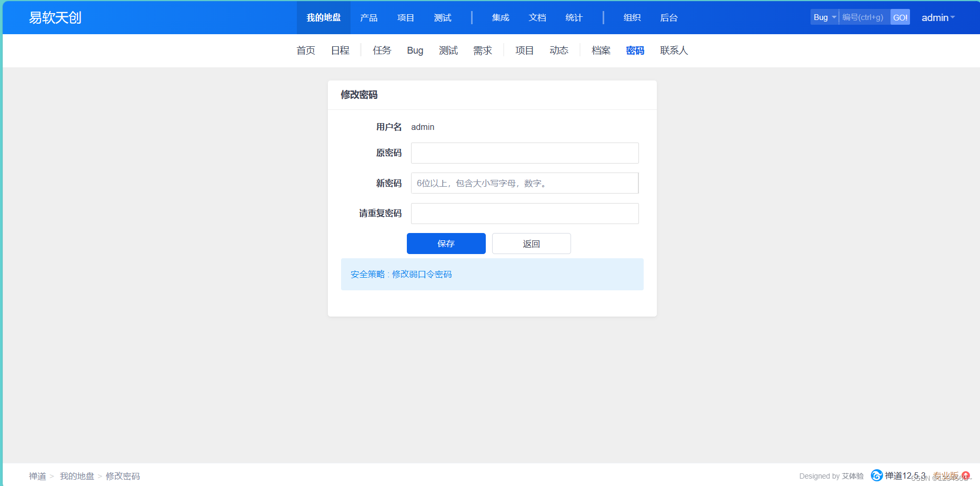Click the 禅道12.5.3 version link
Image resolution: width=980 pixels, height=486 pixels.
tap(905, 475)
